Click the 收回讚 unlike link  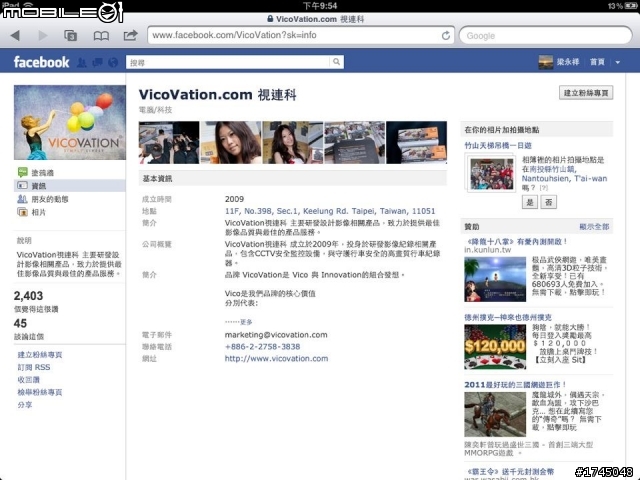point(28,380)
